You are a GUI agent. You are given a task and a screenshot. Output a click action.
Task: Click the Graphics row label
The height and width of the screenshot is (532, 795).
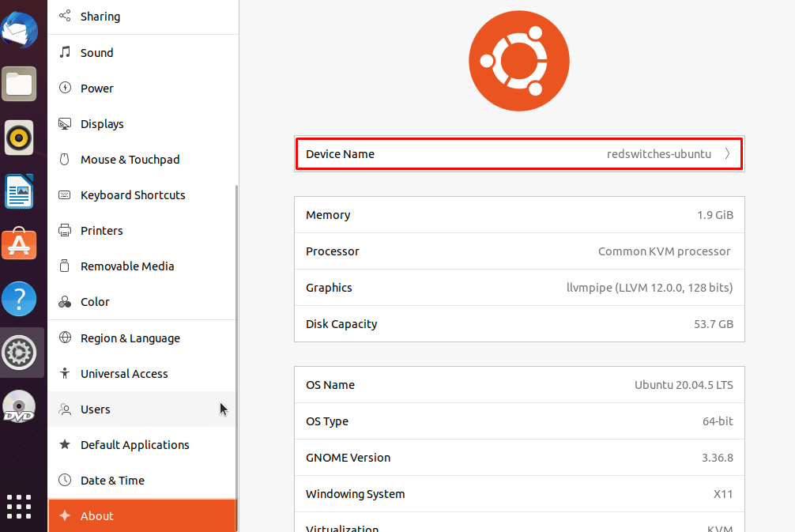pyautogui.click(x=329, y=288)
